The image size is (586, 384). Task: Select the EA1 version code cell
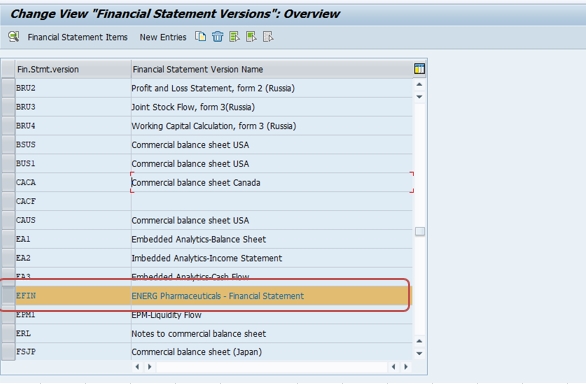click(73, 239)
